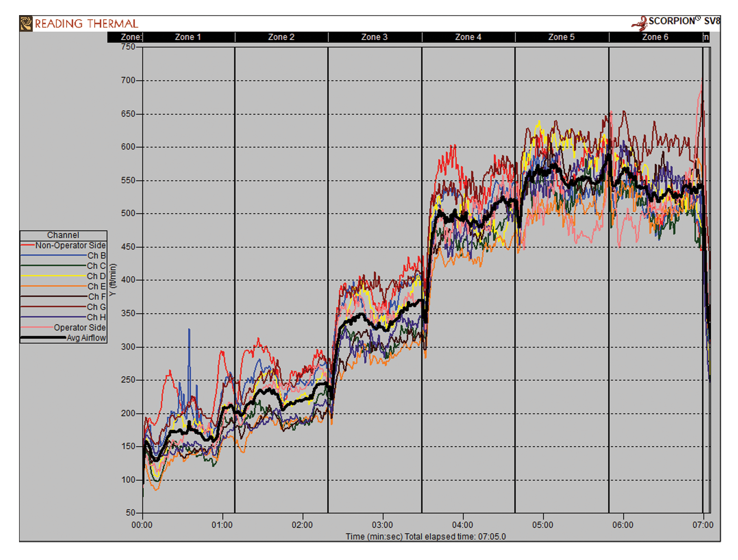Click the Scorpion SV8 logo
The height and width of the screenshot is (560, 738).
[x=676, y=23]
